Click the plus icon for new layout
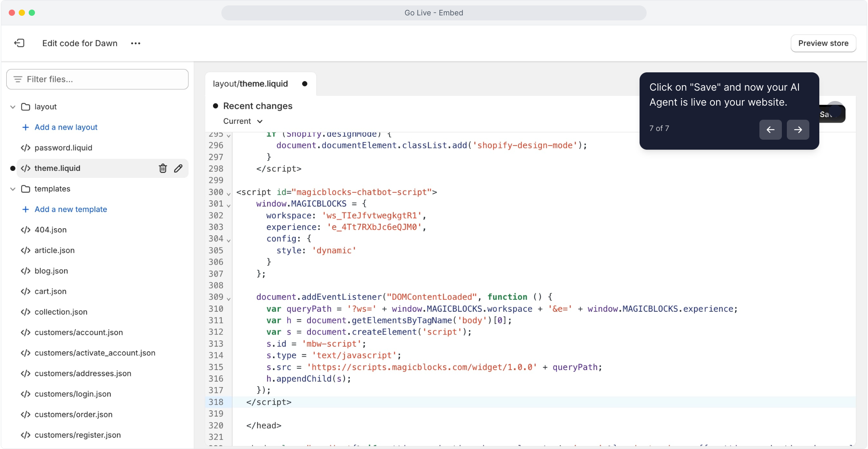The width and height of the screenshot is (868, 449). (x=25, y=127)
